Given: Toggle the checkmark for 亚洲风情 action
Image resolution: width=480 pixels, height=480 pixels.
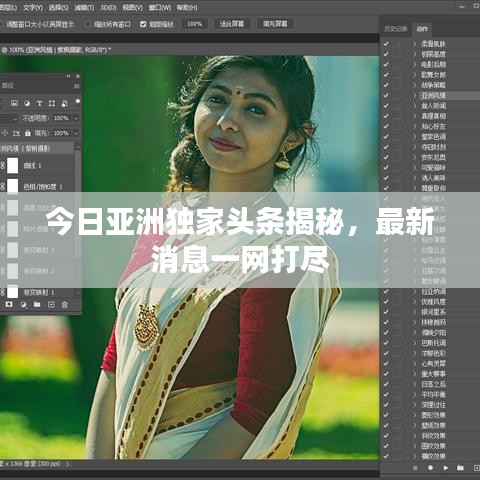Looking at the screenshot, I should pyautogui.click(x=386, y=95).
